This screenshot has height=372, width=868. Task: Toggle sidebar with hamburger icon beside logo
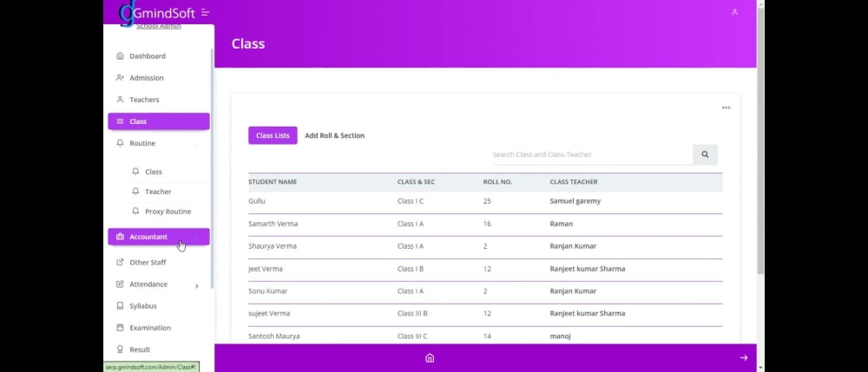tap(206, 12)
